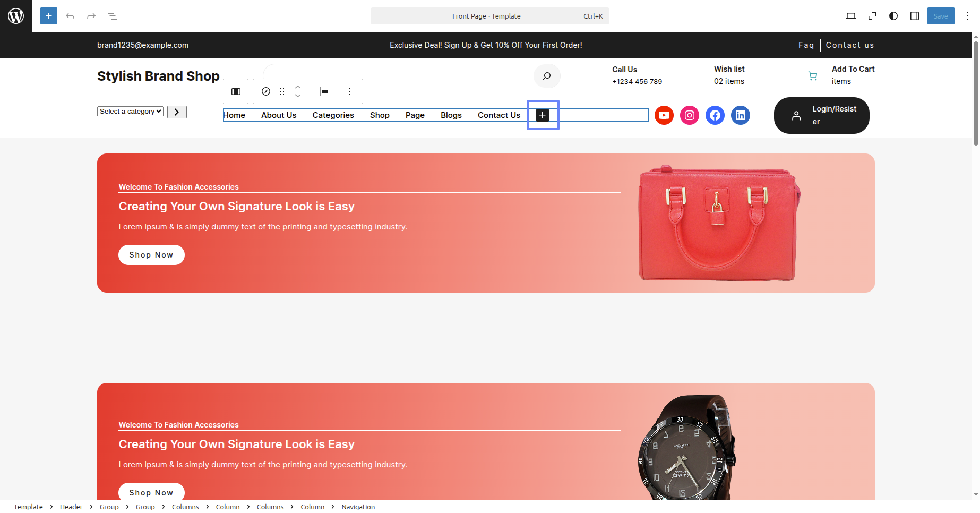Select the red handbag image
Viewport: 980px width, 513px height.
(719, 223)
